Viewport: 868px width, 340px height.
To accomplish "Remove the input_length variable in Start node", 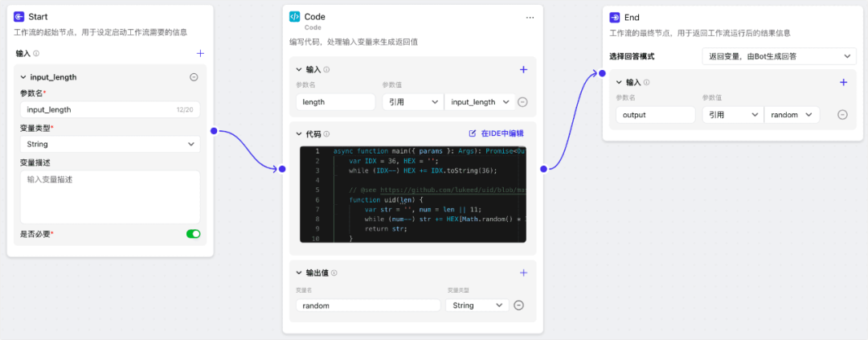I will [194, 77].
